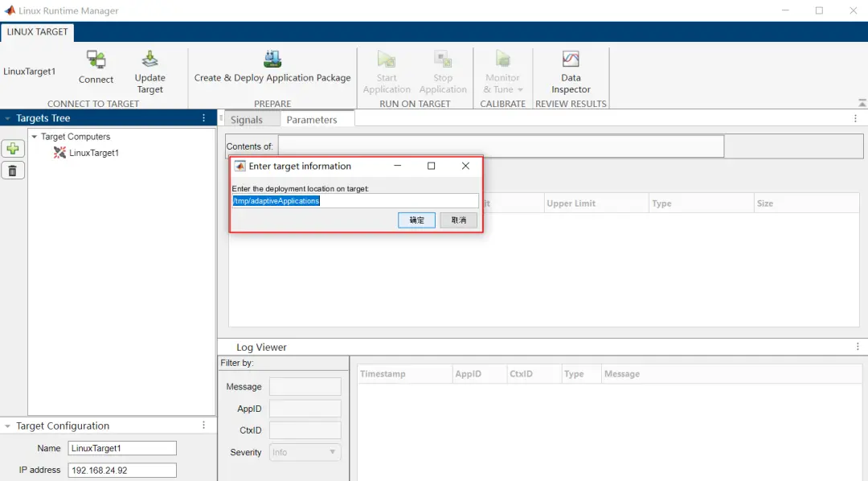Screen dimensions: 868x481
Task: Expand the Monitor & Tune dropdown arrow
Action: 520,90
